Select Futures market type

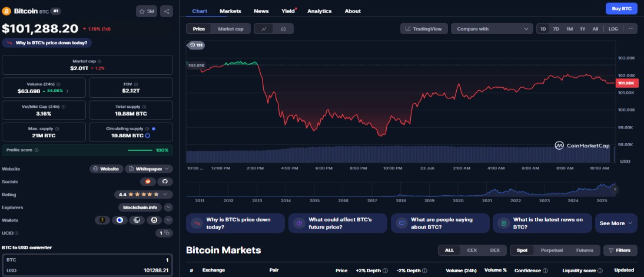pyautogui.click(x=585, y=250)
